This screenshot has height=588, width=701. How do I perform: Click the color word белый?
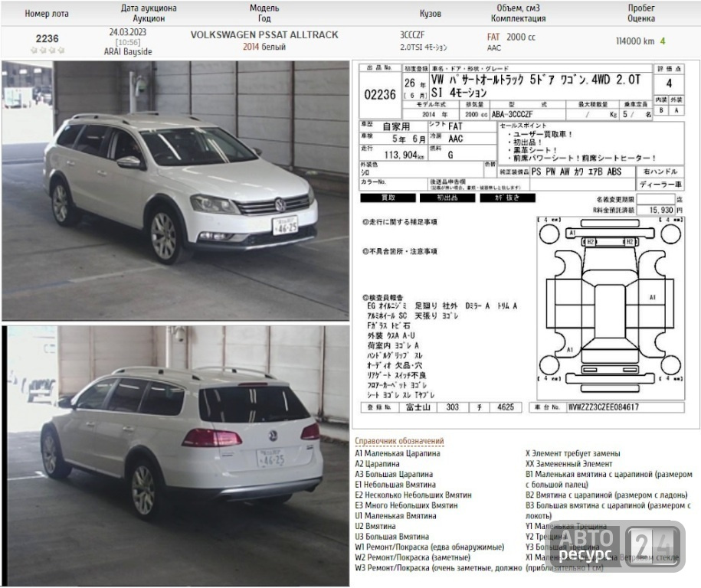tap(274, 47)
